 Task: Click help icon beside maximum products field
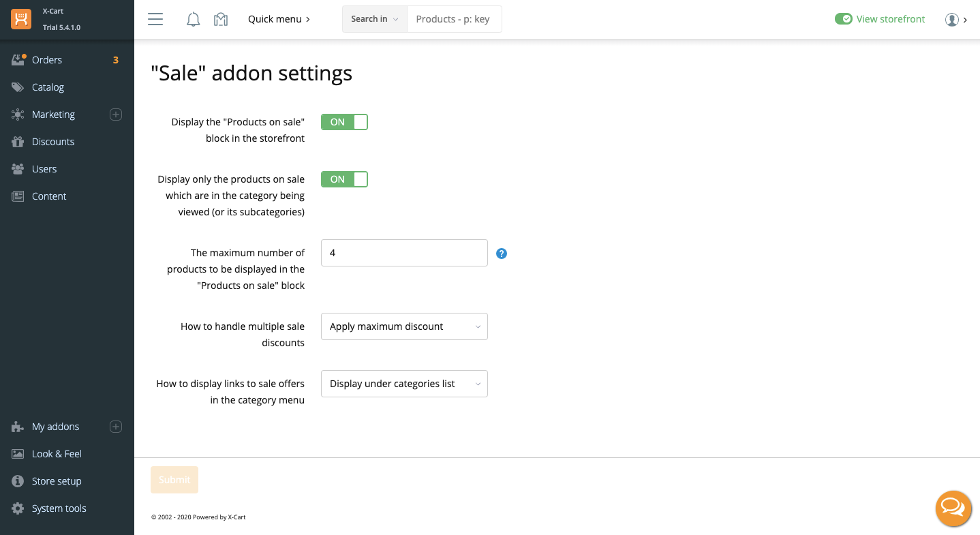click(x=502, y=254)
